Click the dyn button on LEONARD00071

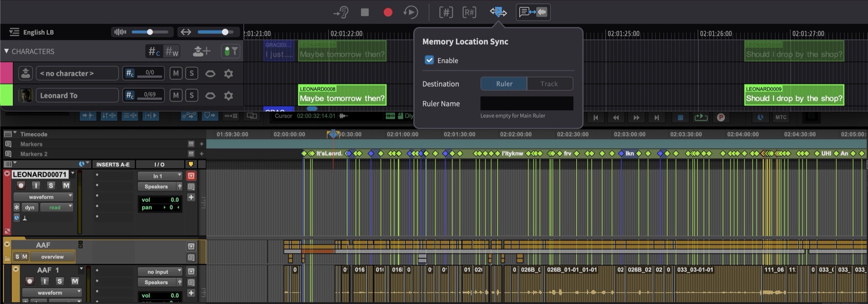coord(30,207)
